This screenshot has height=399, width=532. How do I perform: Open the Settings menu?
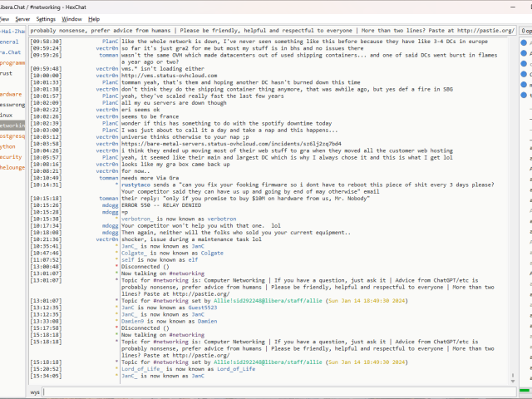point(47,18)
